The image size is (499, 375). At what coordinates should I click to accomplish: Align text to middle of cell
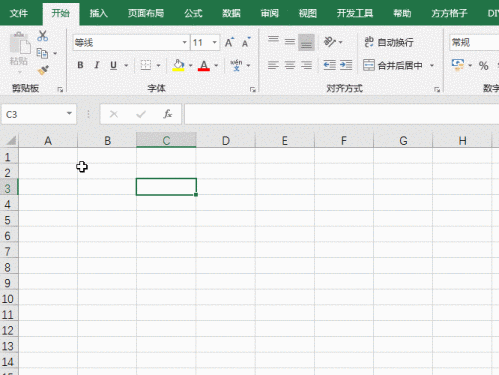(x=290, y=42)
